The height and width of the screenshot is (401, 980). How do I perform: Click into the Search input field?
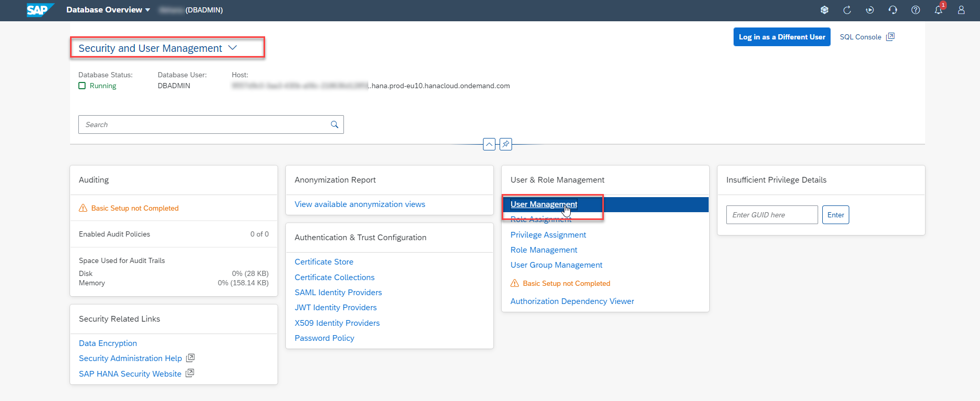point(211,125)
